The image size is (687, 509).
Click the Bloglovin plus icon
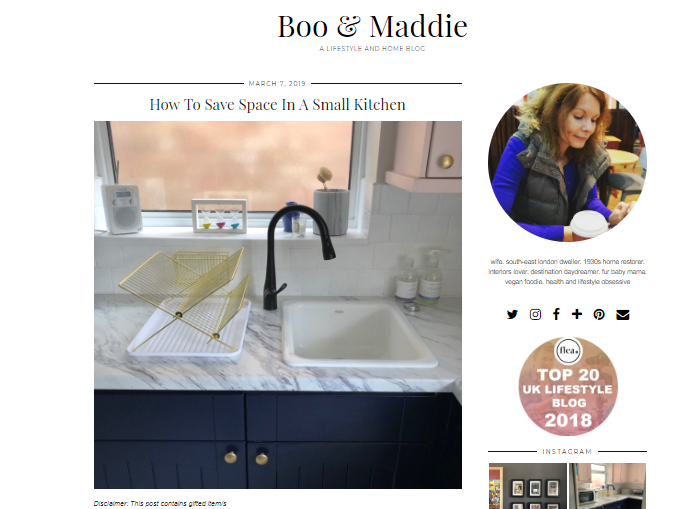click(577, 314)
